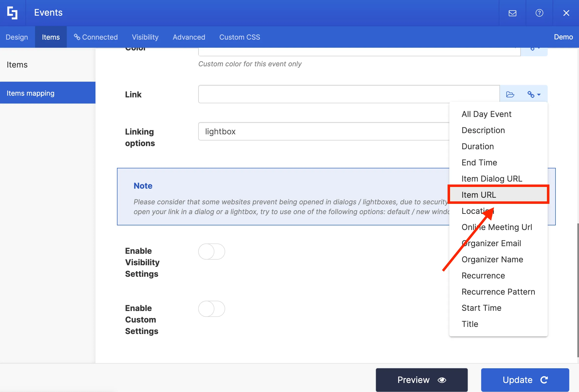Choose All Day Event from the dropdown

pyautogui.click(x=498, y=114)
